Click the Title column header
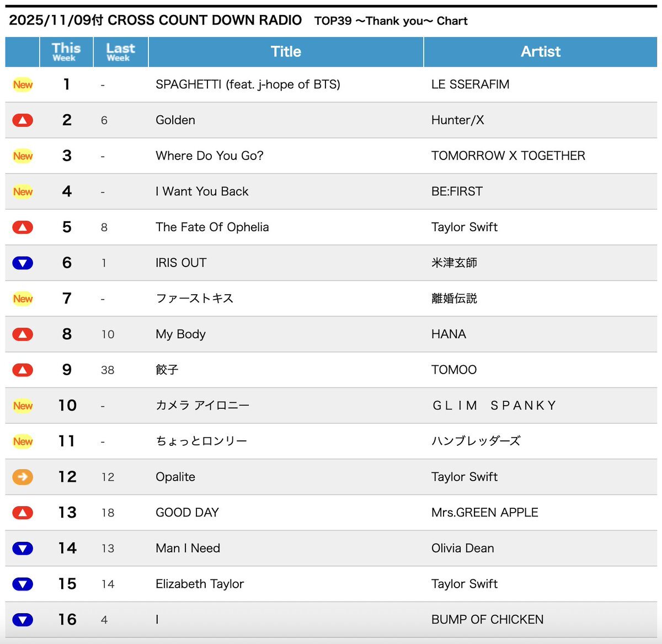Viewport: 662px width, 644px height. tap(286, 52)
